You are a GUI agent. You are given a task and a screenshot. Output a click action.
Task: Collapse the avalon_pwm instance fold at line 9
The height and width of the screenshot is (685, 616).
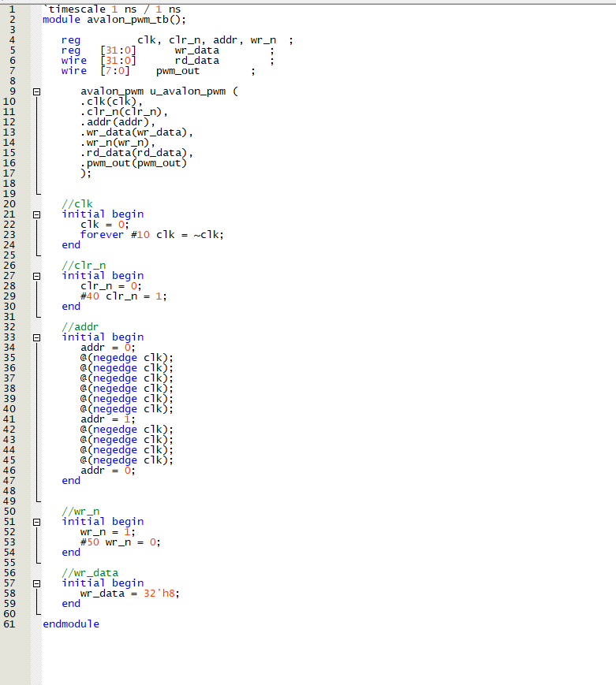click(37, 91)
